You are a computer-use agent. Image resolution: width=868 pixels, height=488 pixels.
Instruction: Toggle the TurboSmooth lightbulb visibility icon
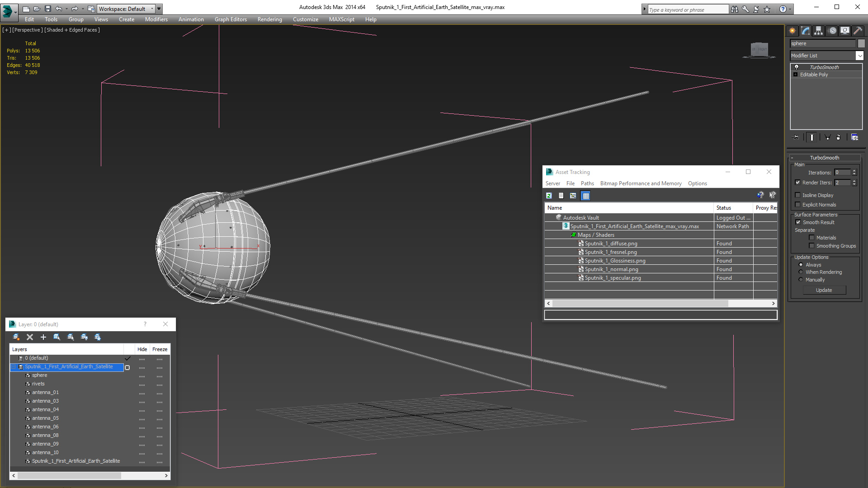click(x=797, y=67)
